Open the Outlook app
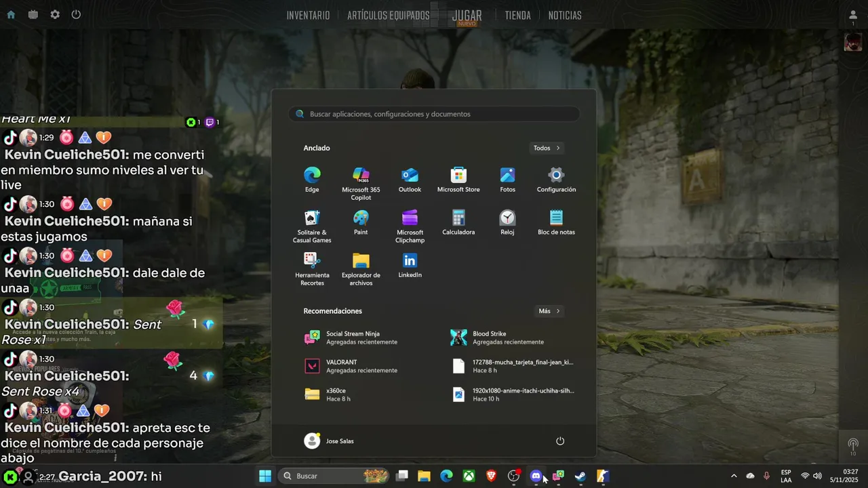This screenshot has height=488, width=868. click(410, 180)
